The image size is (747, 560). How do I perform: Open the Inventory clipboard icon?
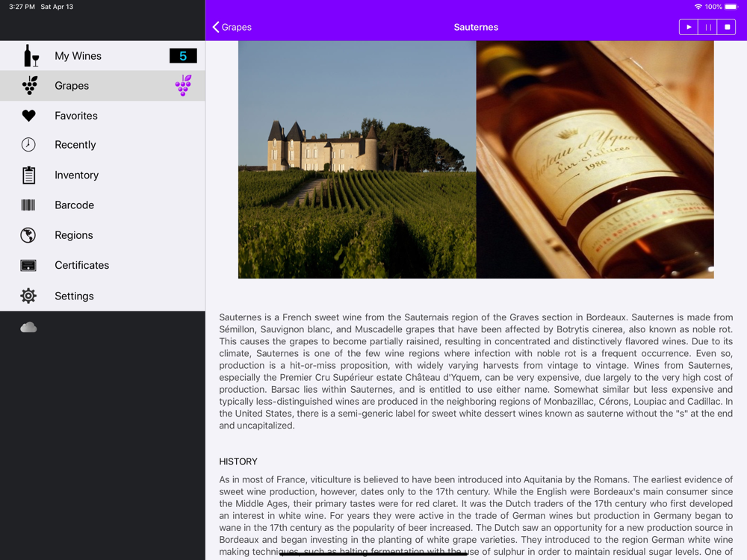[x=28, y=175]
